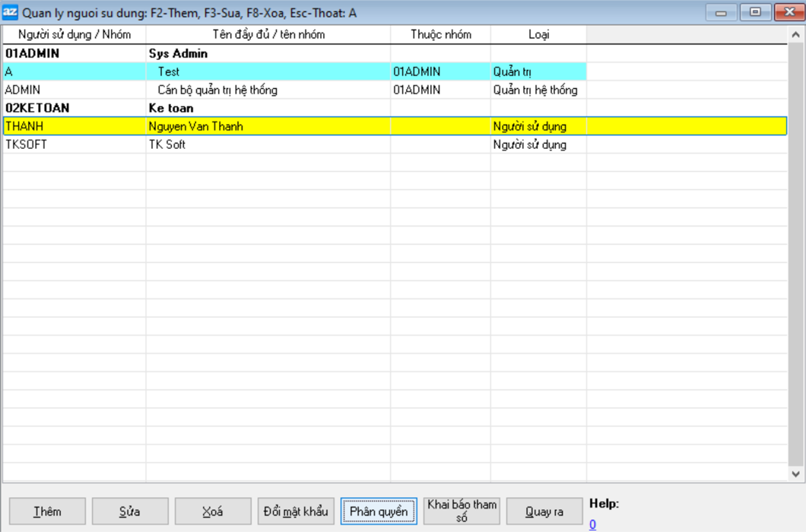Click the scrollbar down arrow

[x=796, y=473]
